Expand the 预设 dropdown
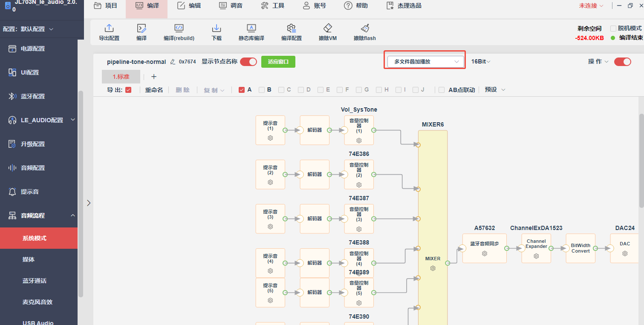This screenshot has height=325, width=644. (x=495, y=90)
